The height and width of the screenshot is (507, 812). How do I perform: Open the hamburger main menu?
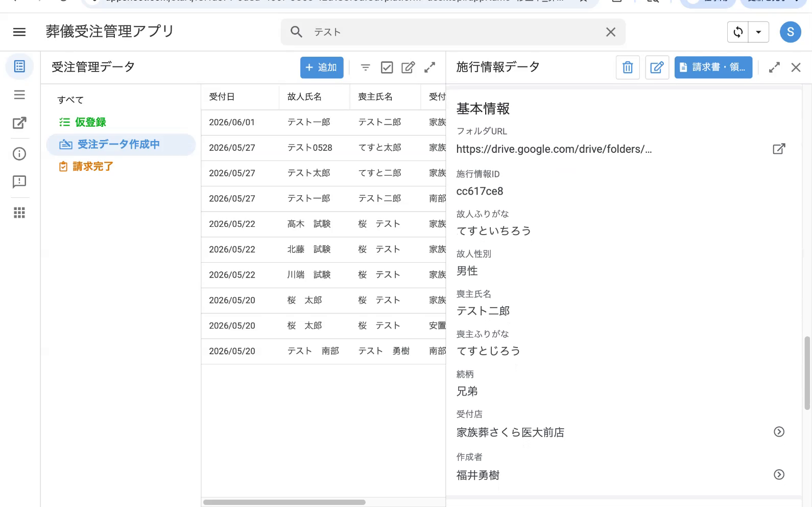(x=19, y=32)
